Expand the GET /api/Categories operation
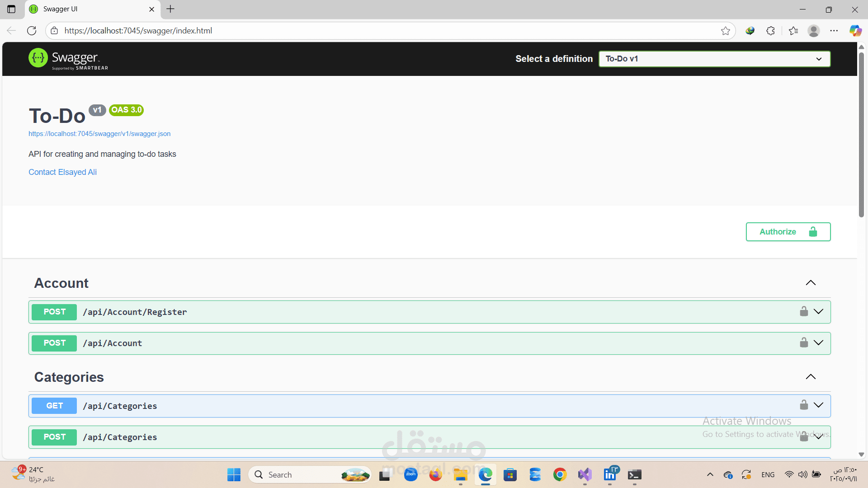868x488 pixels. coord(819,405)
